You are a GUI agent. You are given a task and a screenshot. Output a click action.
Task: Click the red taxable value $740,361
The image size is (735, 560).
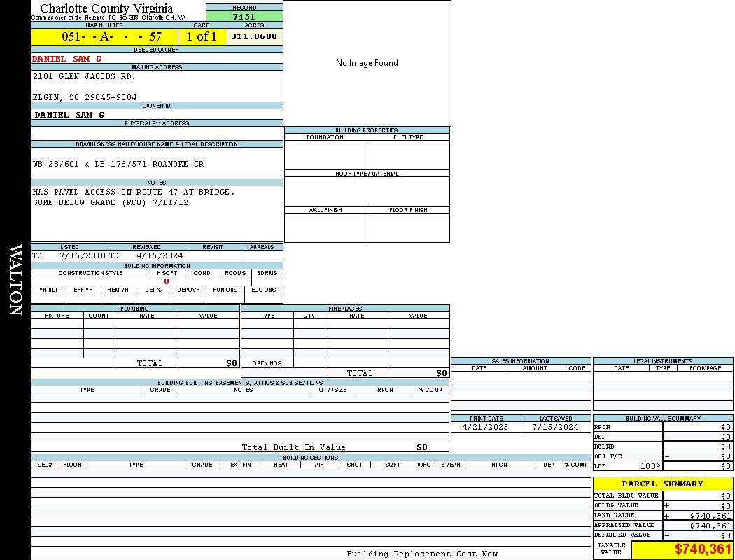(x=703, y=549)
